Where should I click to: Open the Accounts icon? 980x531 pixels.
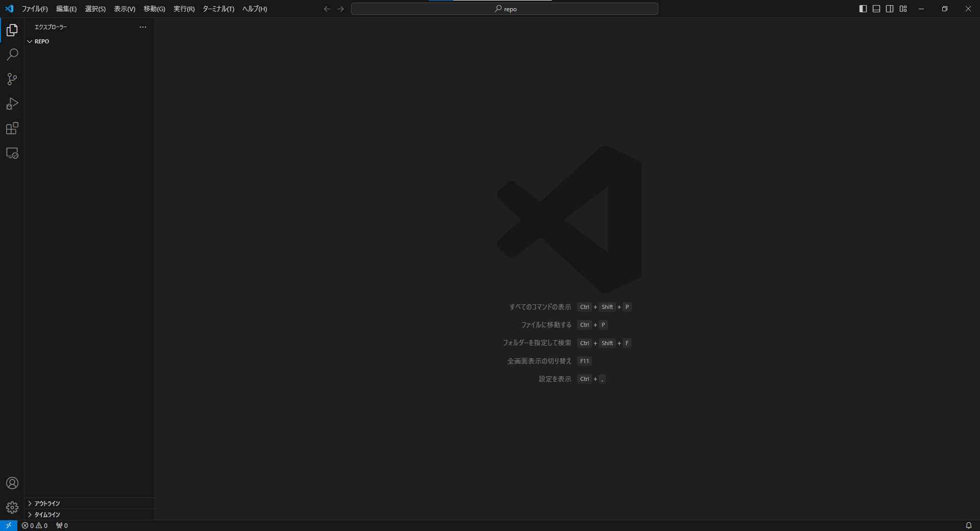click(x=12, y=483)
